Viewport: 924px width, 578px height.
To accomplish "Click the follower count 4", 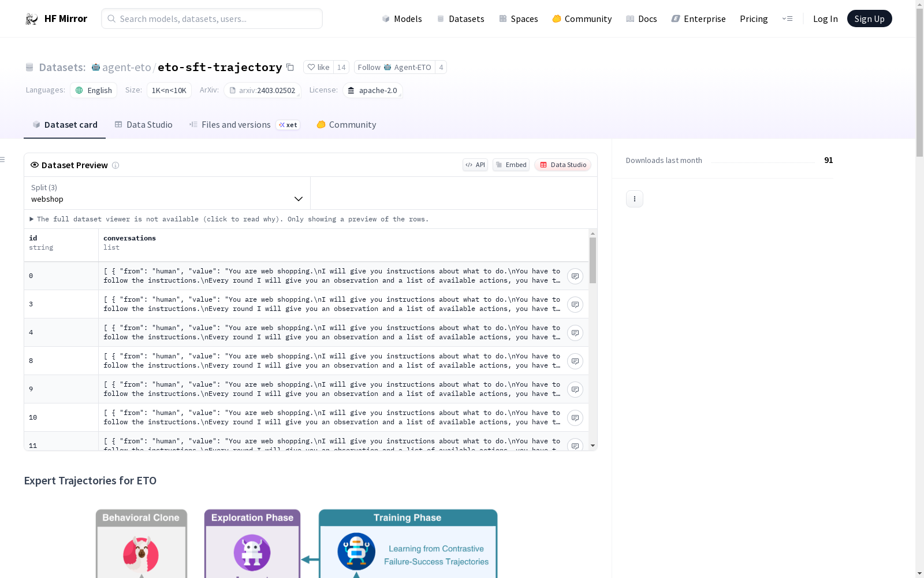I will pyautogui.click(x=441, y=68).
